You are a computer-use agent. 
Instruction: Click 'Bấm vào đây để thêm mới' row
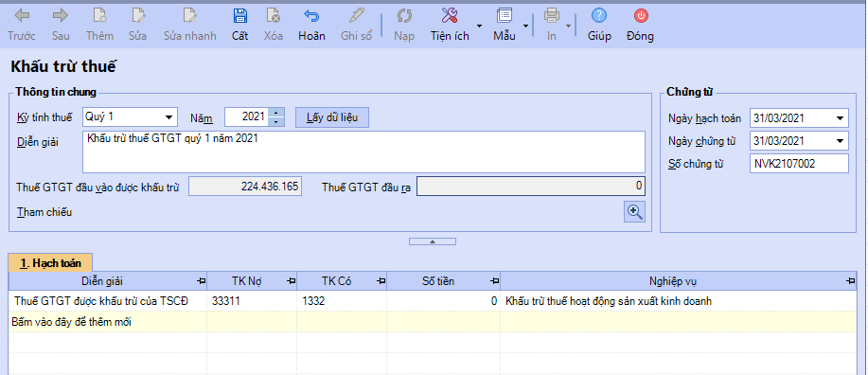click(433, 322)
